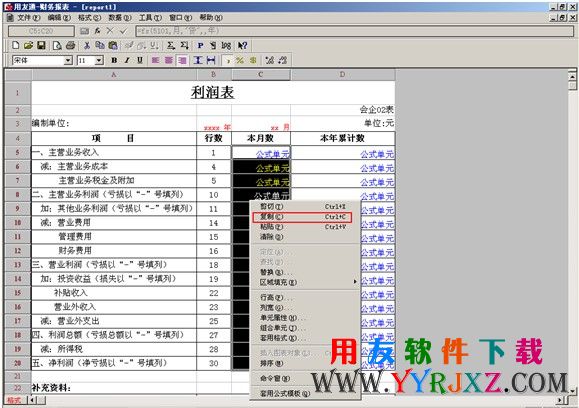
Task: Toggle Bold formatting button
Action: tap(114, 60)
